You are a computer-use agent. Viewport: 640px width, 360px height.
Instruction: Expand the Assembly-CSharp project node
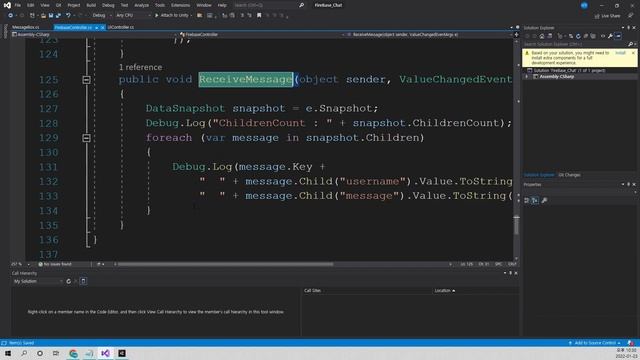click(527, 77)
